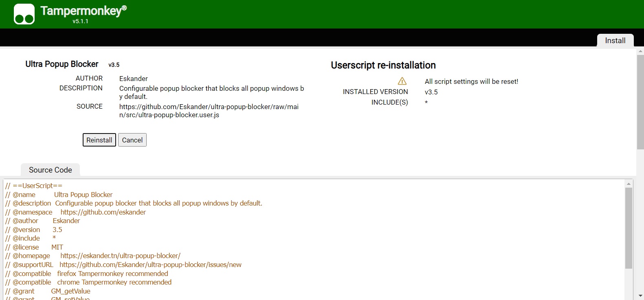Click the @namespace github.com/eskander line

coord(75,212)
